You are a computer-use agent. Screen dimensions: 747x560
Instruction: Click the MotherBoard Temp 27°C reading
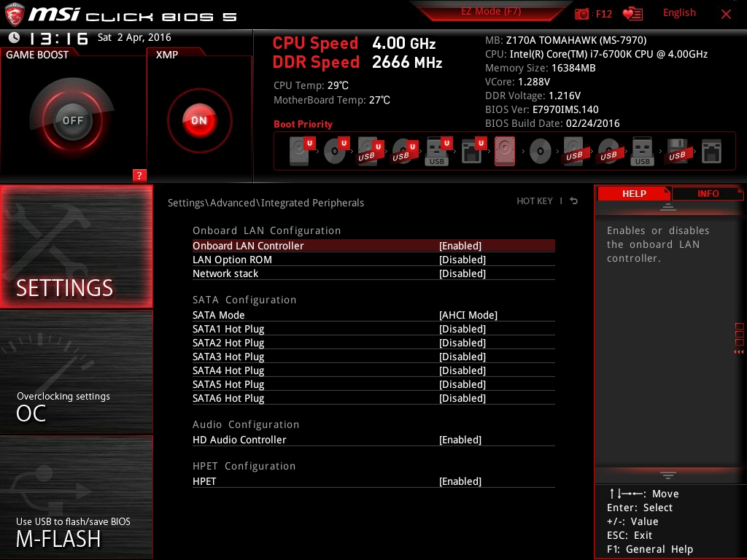point(332,100)
